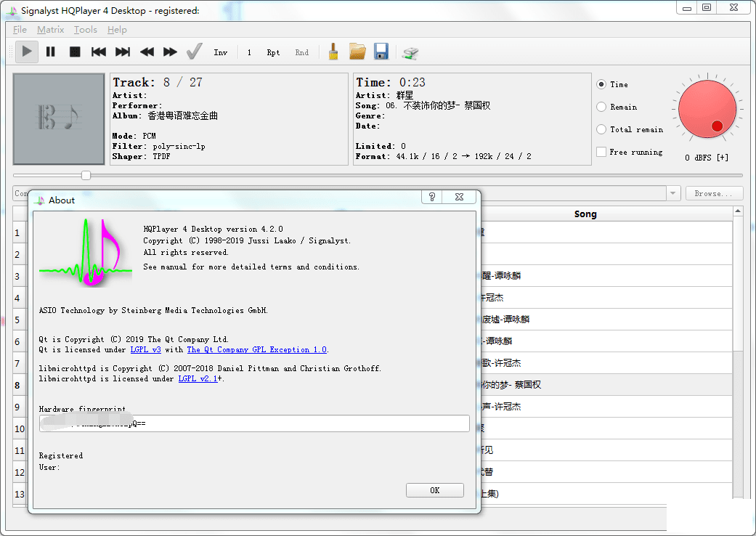The height and width of the screenshot is (536, 756).
Task: Open the Matrix menu
Action: point(51,29)
